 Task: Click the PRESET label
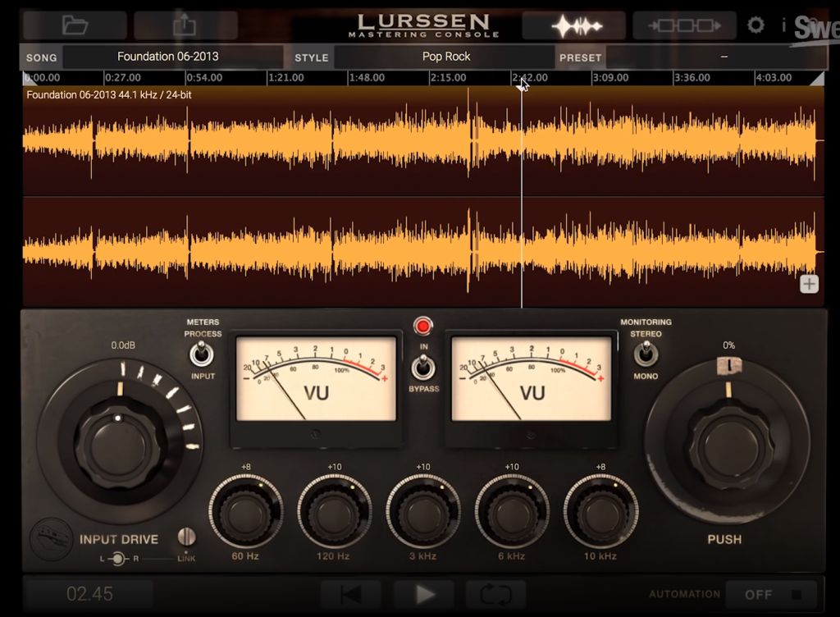click(x=580, y=57)
